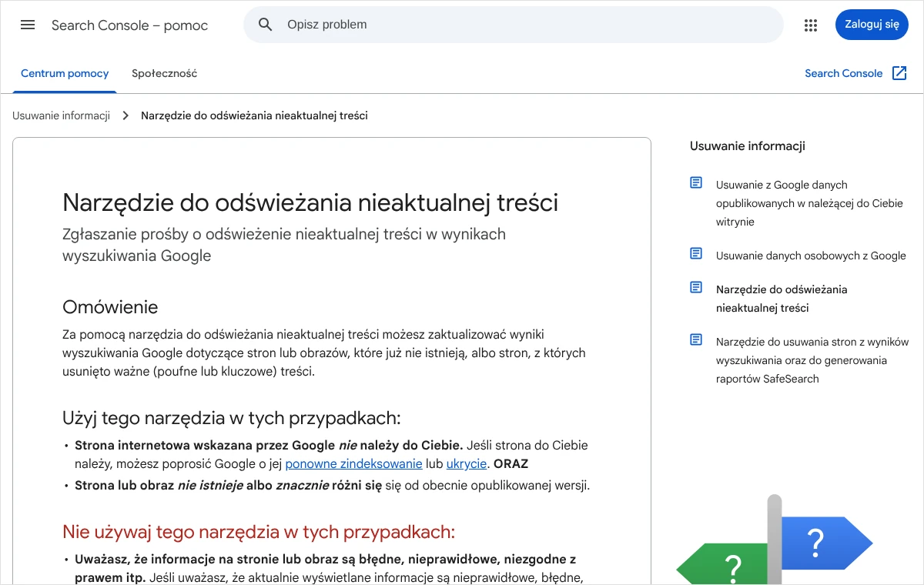The width and height of the screenshot is (924, 585).
Task: Click the Omówienie heading
Action: [110, 307]
